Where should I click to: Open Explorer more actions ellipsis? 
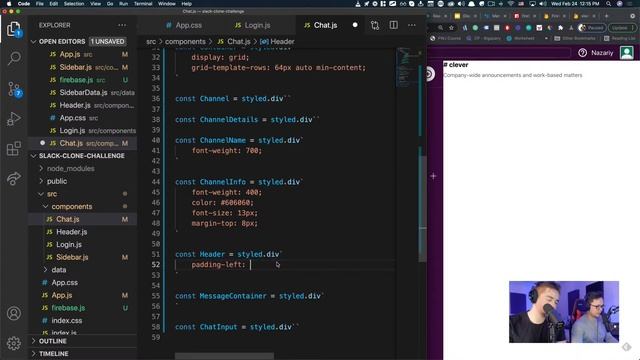point(122,25)
